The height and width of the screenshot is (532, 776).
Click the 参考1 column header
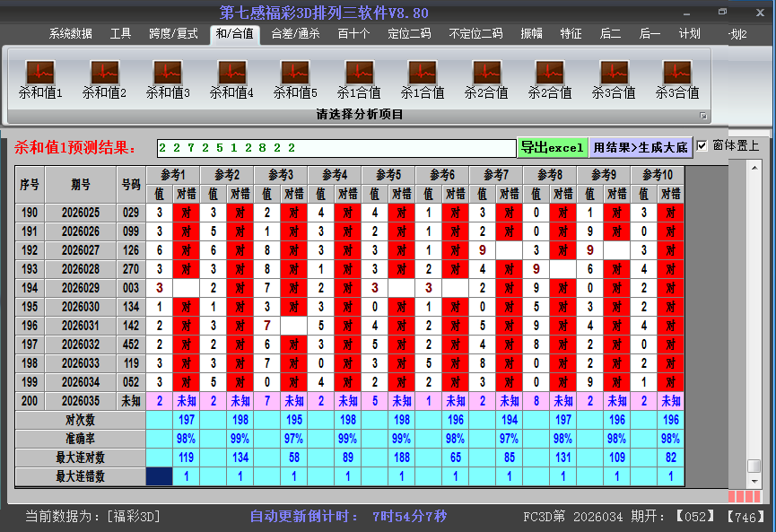[173, 175]
